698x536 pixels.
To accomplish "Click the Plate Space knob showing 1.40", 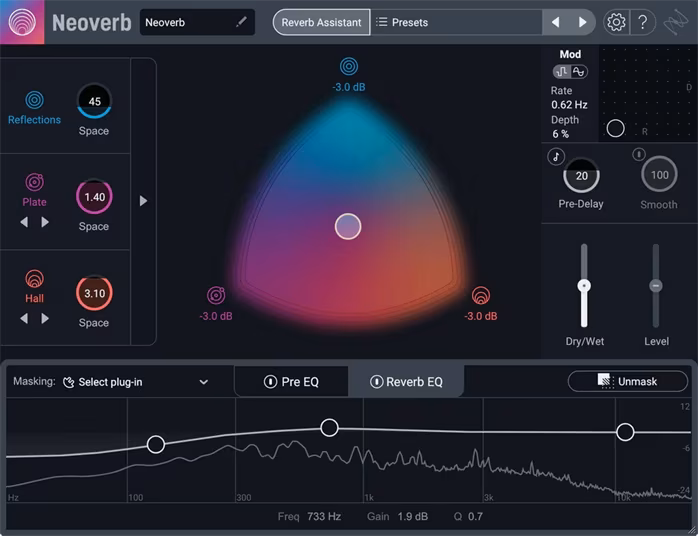I will point(94,197).
